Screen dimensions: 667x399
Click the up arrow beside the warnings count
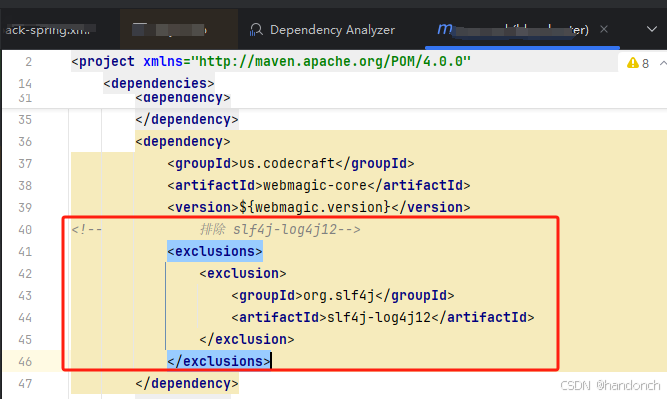[x=663, y=63]
